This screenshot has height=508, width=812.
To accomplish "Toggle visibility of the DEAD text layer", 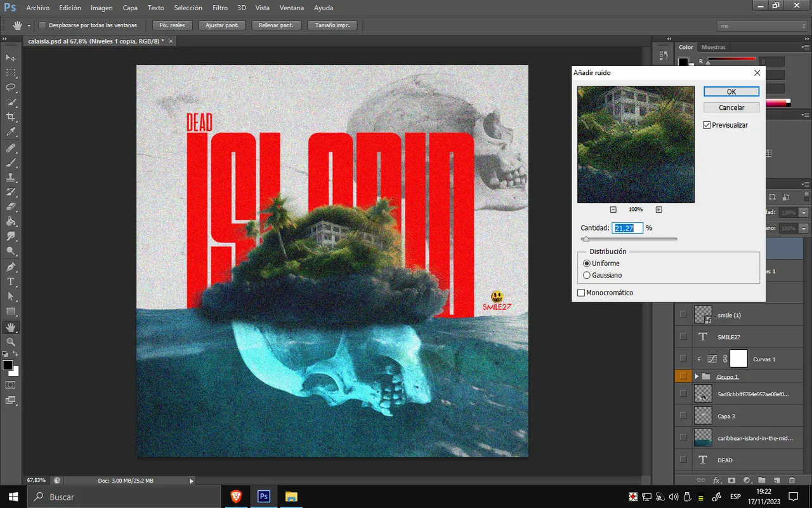I will (683, 460).
